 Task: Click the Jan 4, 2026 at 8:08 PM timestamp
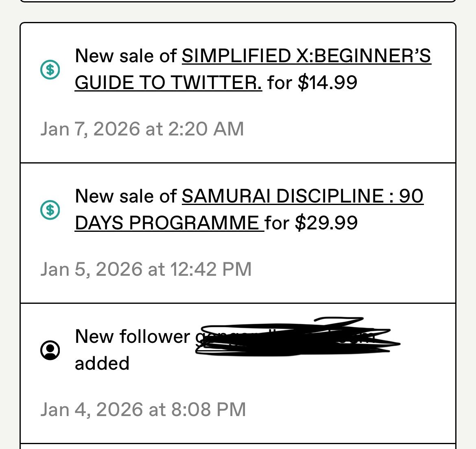143,410
